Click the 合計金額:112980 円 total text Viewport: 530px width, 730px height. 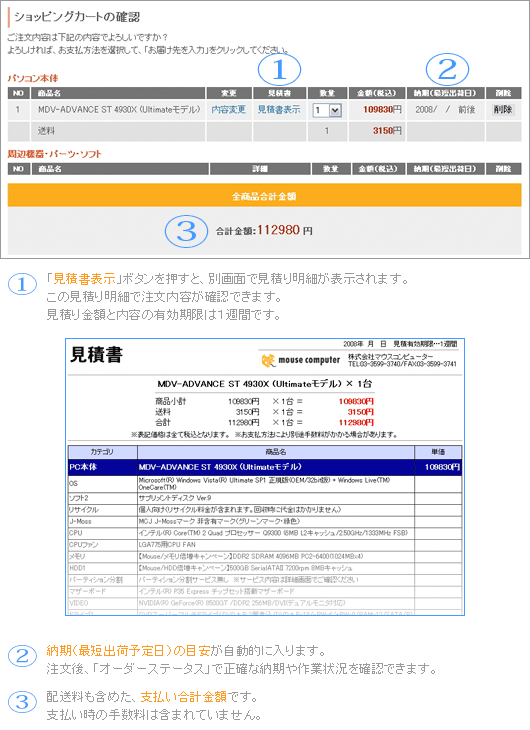[264, 230]
